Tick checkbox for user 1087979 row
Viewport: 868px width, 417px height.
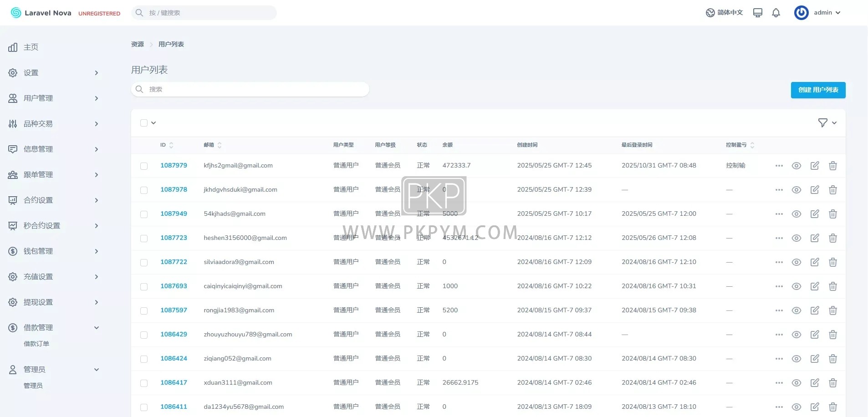click(144, 166)
